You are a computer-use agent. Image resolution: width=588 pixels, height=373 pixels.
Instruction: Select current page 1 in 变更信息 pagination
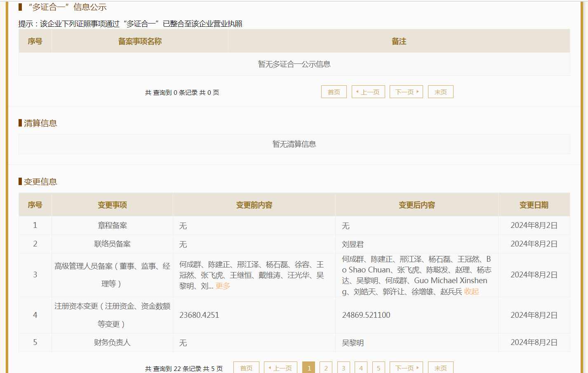pyautogui.click(x=308, y=368)
